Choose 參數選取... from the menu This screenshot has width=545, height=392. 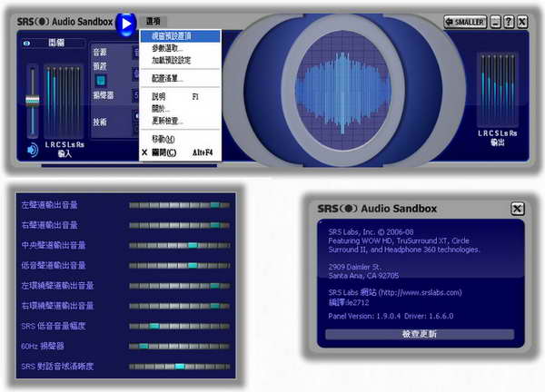click(167, 48)
